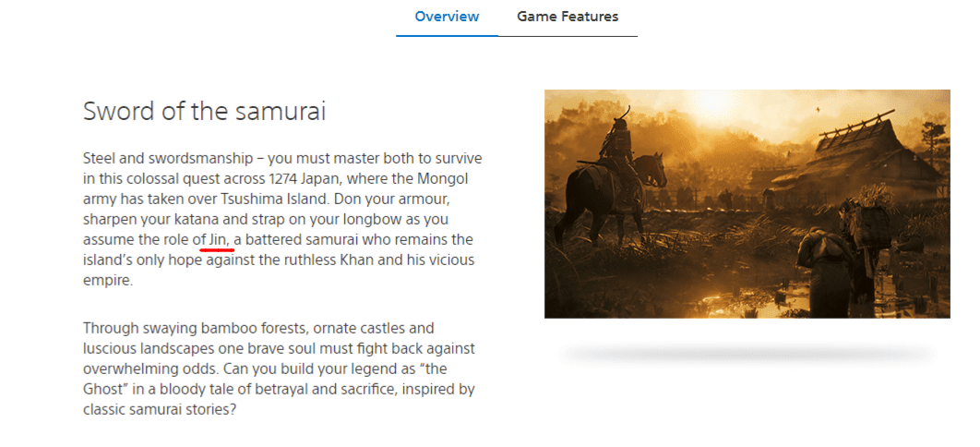Screen dimensions: 980x447
Task: Click the red-underlined name Jin
Action: pyautogui.click(x=220, y=239)
